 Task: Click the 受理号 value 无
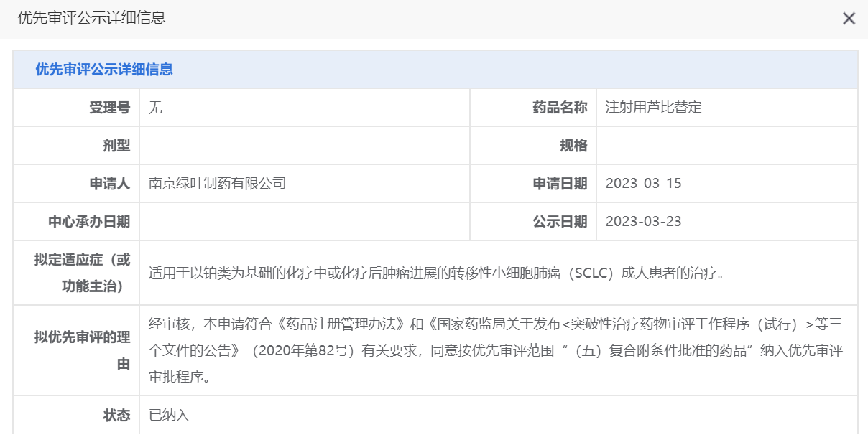pos(155,108)
